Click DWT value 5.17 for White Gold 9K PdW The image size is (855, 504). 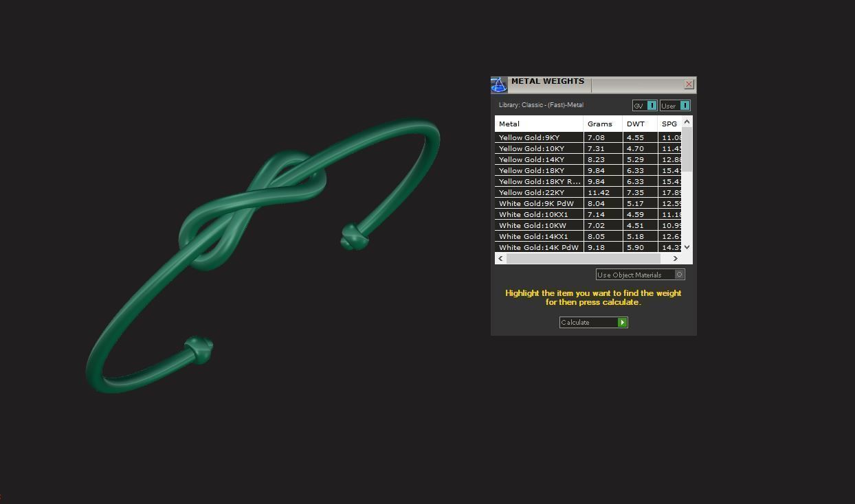coord(635,203)
